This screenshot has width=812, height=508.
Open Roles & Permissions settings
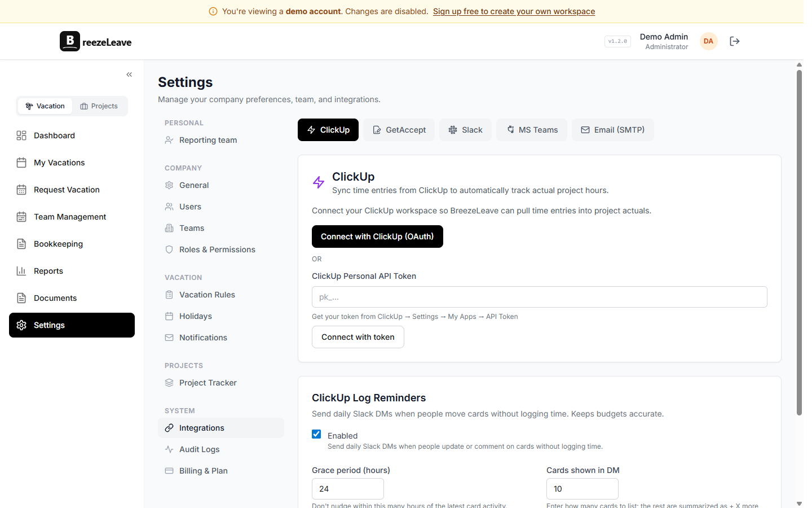click(x=221, y=249)
